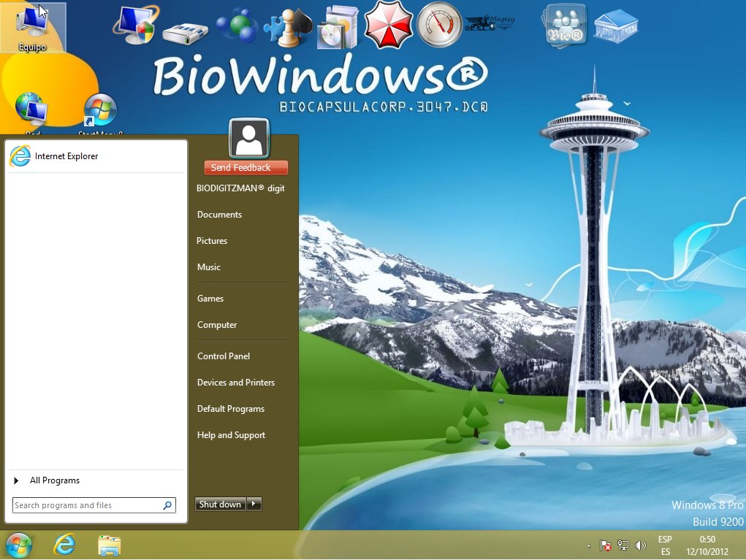Launch the speedometer gauge desktop icon
746x560 pixels.
coord(439,24)
